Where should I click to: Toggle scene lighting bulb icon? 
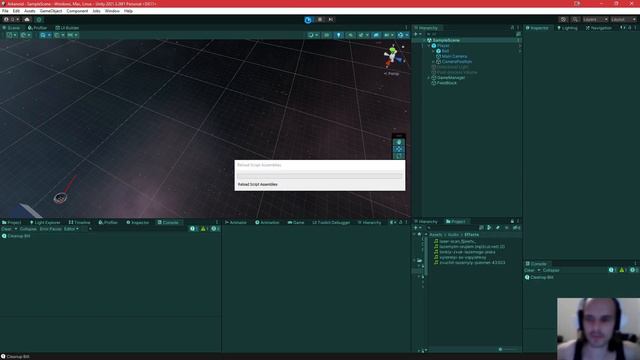[338, 35]
